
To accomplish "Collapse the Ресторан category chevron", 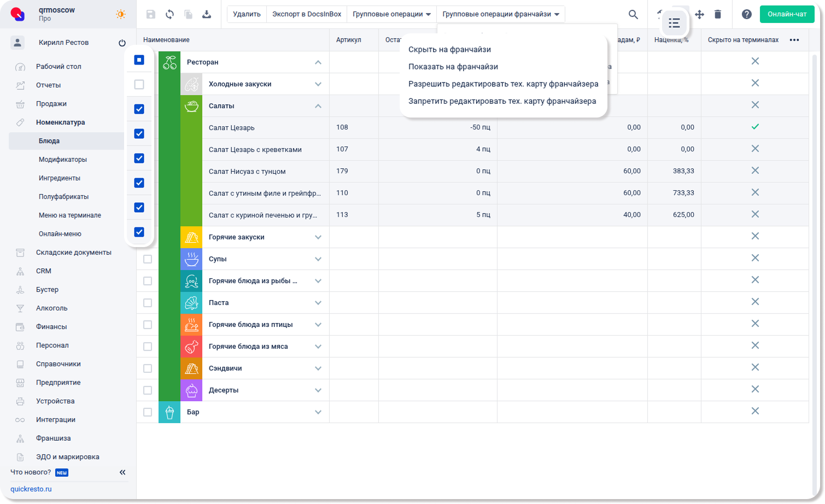I will [318, 62].
